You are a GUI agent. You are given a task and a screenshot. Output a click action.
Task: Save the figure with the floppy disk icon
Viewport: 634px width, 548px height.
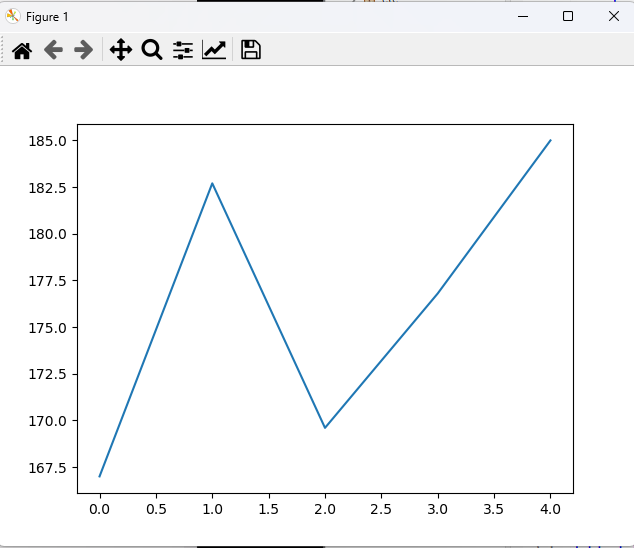251,50
